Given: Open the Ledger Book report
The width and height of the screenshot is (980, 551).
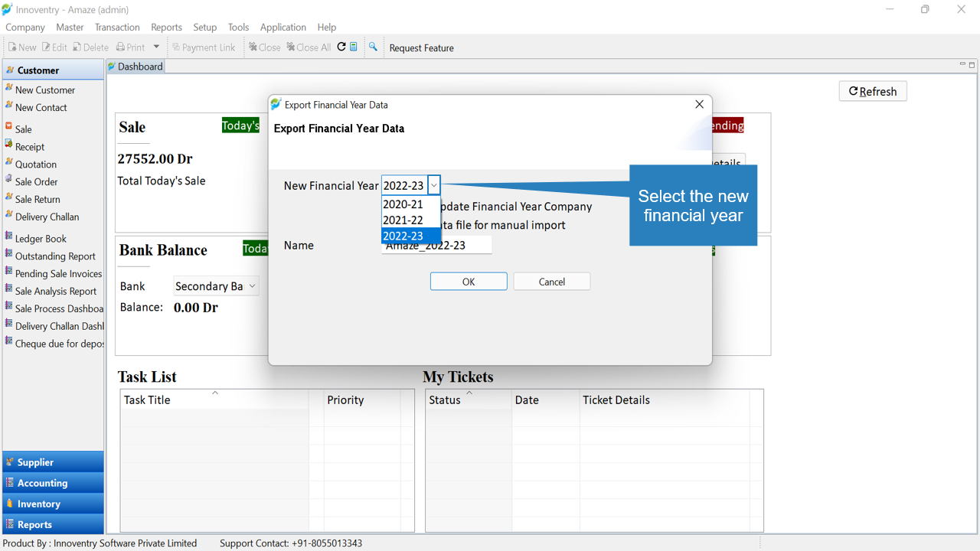Looking at the screenshot, I should pos(41,239).
